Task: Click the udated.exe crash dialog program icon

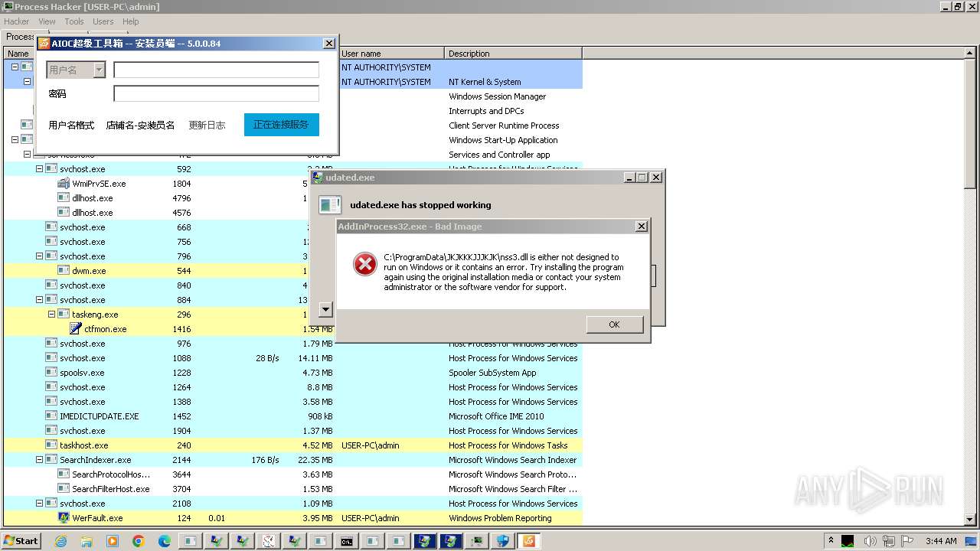Action: tap(330, 205)
